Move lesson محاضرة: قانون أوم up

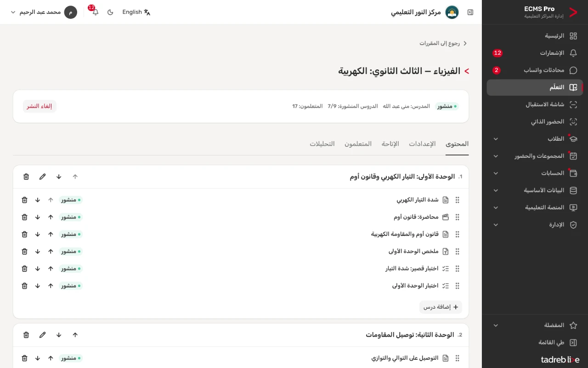click(x=51, y=217)
